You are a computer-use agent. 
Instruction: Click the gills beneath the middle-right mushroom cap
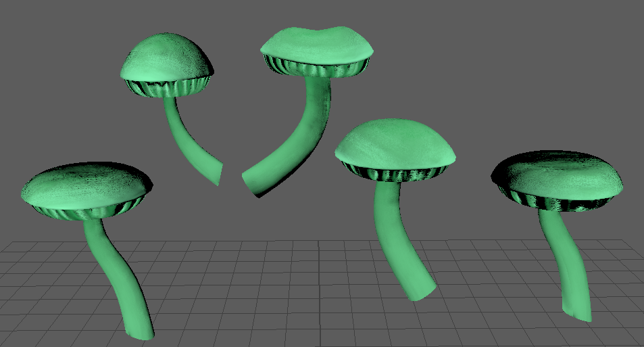[397, 175]
